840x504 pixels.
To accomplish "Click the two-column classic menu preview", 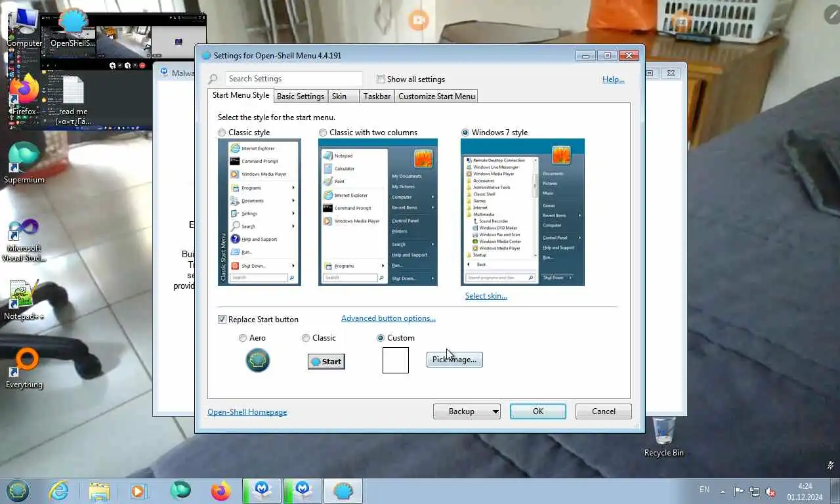I will click(x=378, y=212).
